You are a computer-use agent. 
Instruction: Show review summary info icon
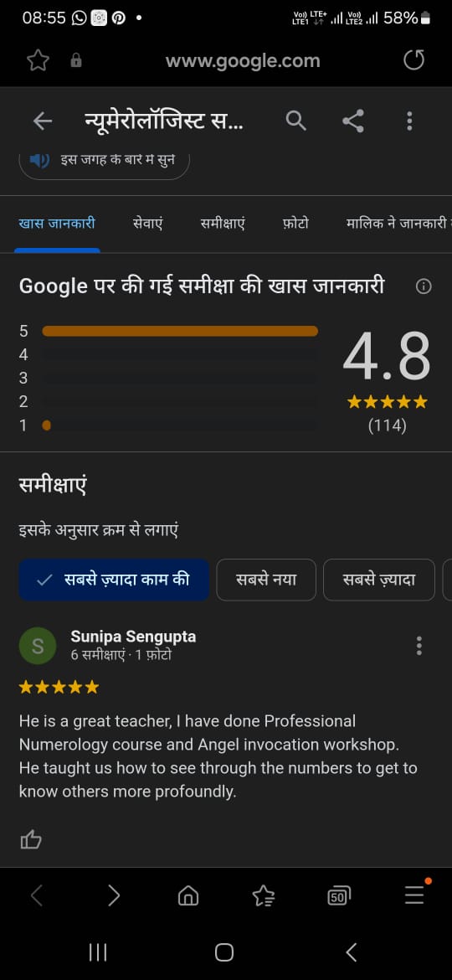click(x=424, y=286)
